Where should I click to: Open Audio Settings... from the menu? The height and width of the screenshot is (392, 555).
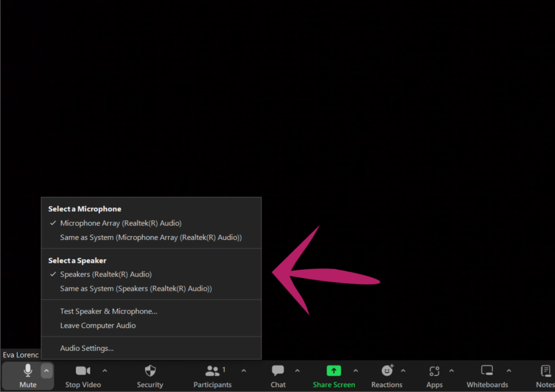(x=151, y=348)
